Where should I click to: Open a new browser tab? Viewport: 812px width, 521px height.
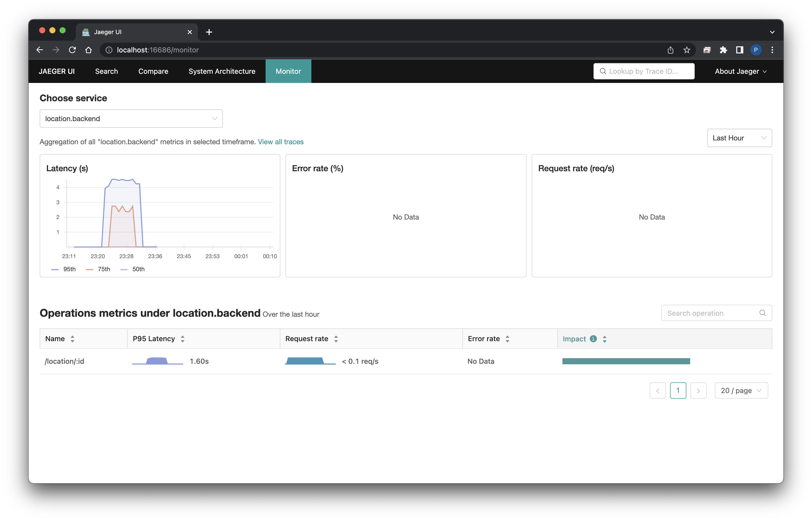(209, 32)
